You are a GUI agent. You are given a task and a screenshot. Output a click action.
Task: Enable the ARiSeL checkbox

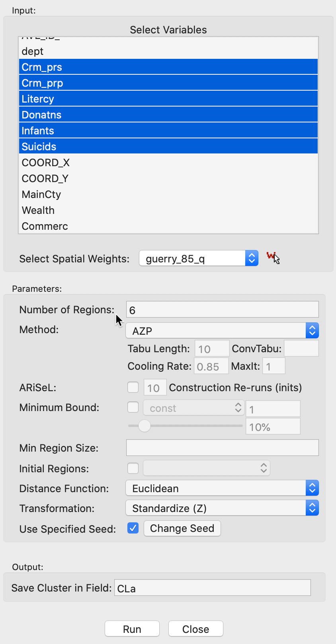click(133, 387)
